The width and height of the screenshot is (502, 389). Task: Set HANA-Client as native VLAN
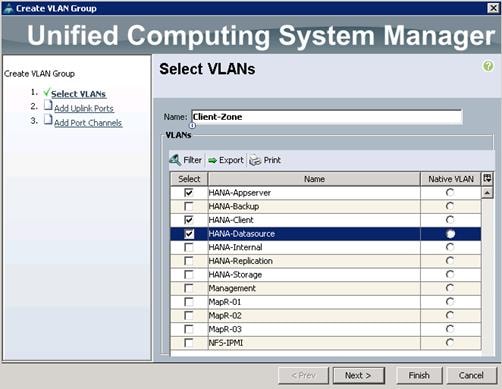coord(450,220)
